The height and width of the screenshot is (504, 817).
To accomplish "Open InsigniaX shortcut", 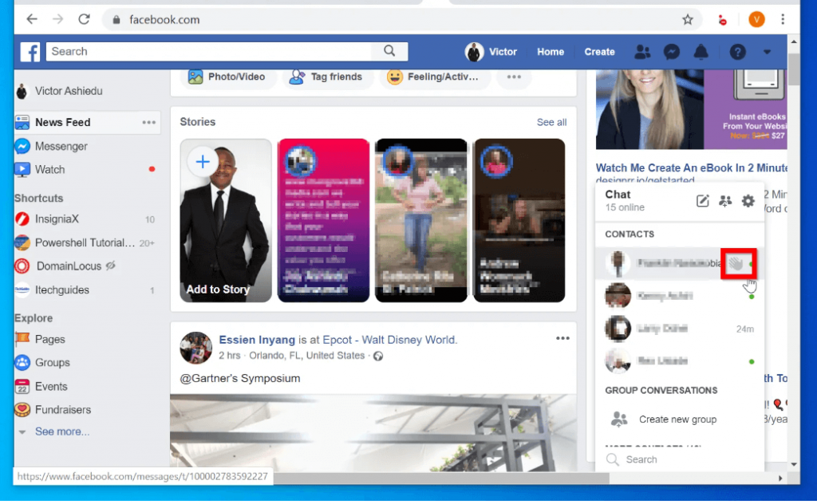I will pyautogui.click(x=57, y=219).
